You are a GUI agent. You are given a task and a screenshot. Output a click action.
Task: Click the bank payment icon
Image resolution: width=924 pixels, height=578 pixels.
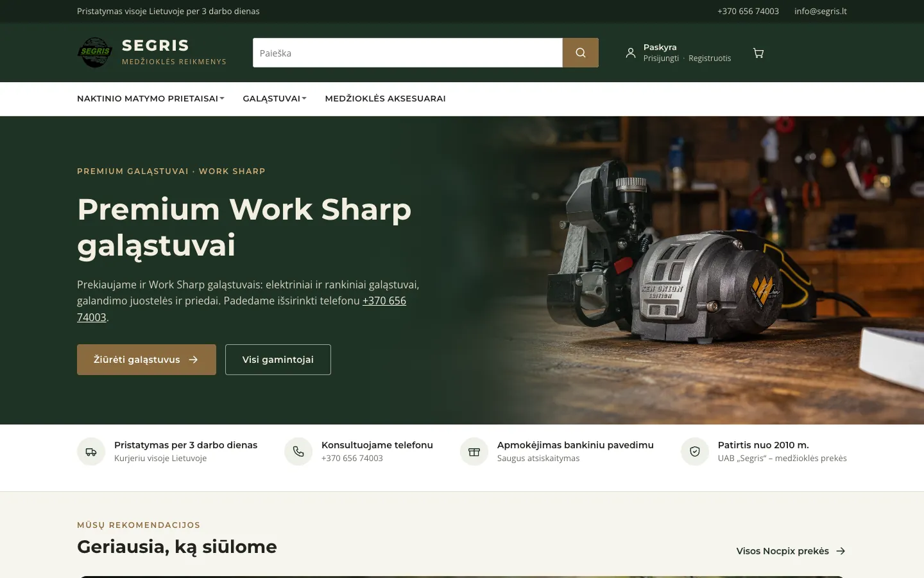474,451
